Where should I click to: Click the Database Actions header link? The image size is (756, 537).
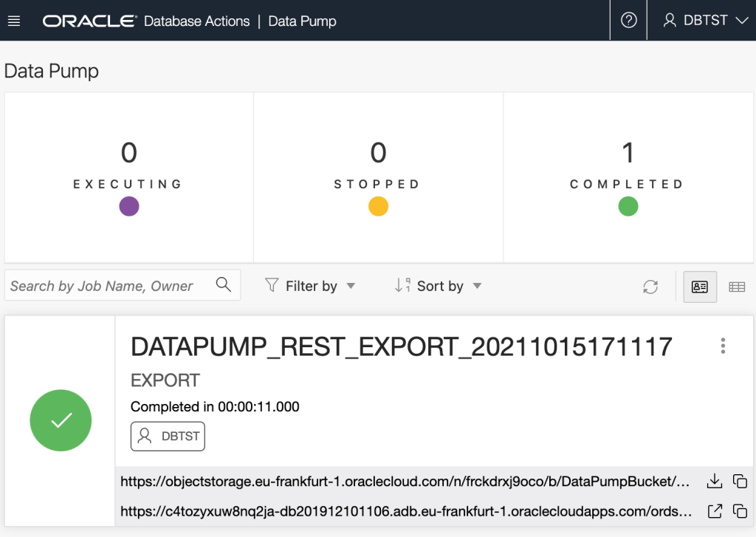196,21
